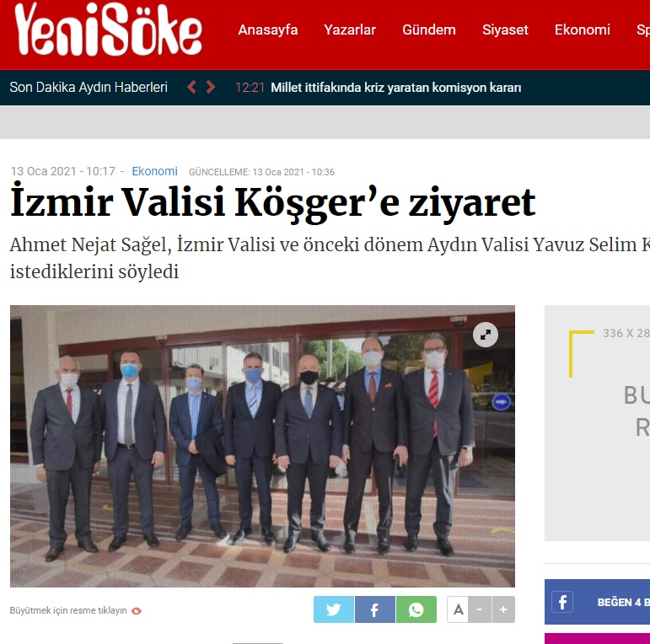The image size is (650, 644).
Task: Show previous headline with left arrow
Action: (x=191, y=87)
